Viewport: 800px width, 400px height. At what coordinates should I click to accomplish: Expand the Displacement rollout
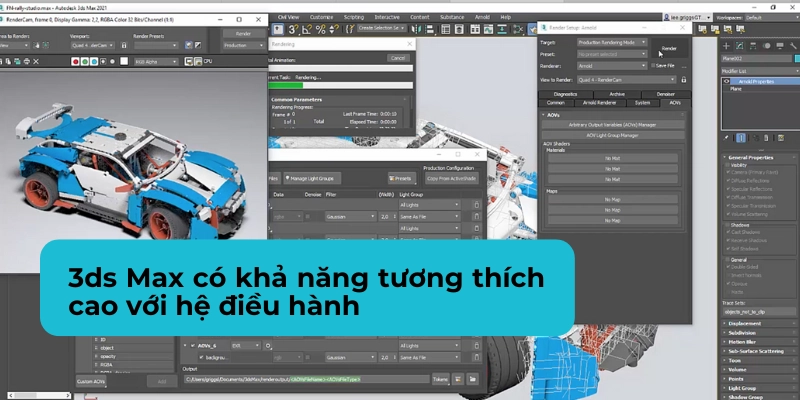(760, 323)
